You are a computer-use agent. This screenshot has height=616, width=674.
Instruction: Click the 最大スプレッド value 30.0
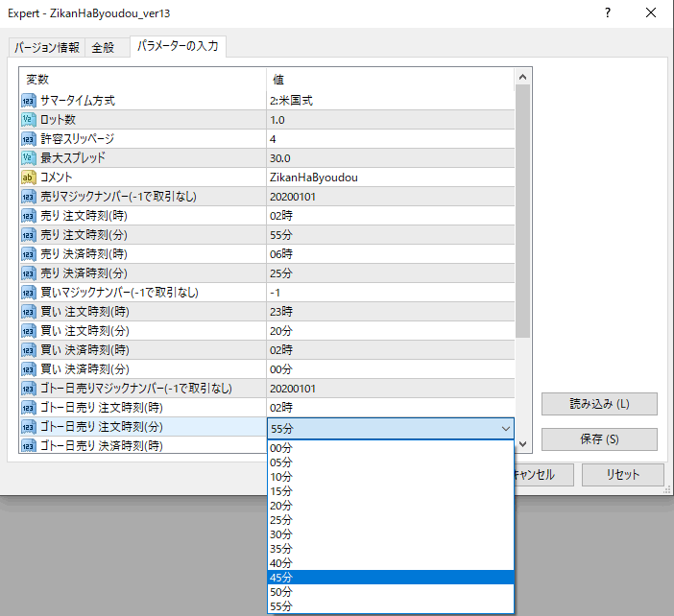coord(279,158)
